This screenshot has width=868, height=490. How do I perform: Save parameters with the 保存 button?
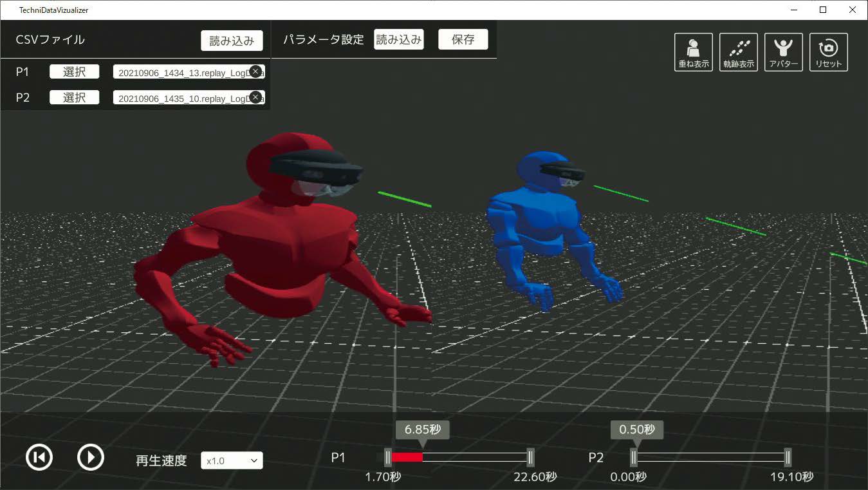[x=463, y=39]
